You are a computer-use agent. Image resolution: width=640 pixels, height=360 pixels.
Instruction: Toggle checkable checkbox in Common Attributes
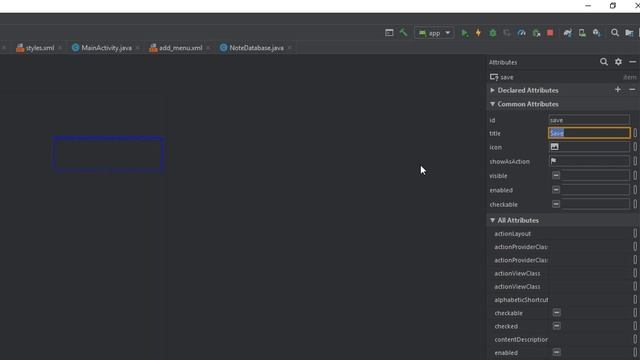pyautogui.click(x=556, y=204)
